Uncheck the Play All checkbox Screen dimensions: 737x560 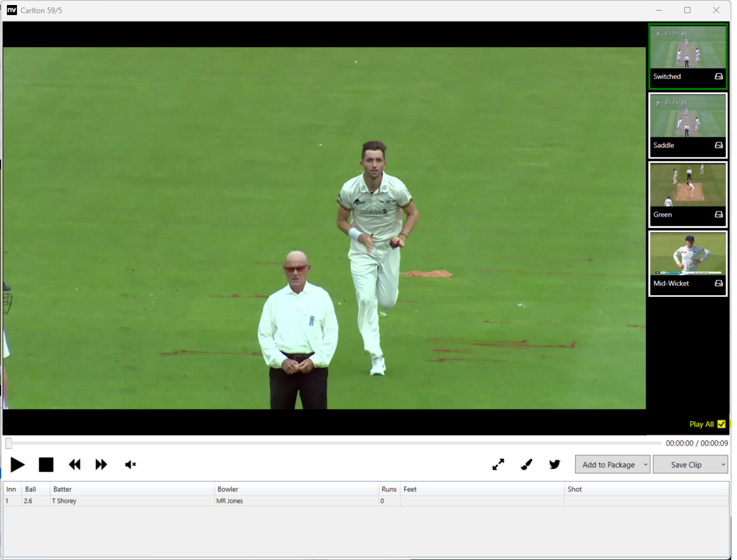[721, 424]
